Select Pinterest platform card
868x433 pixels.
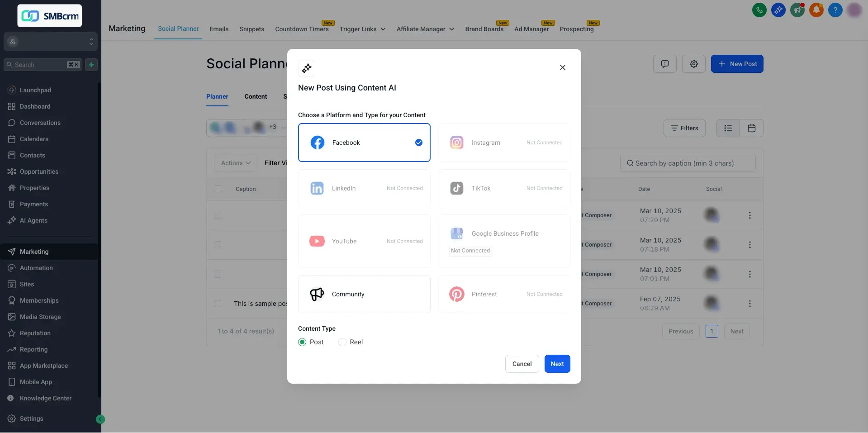pos(504,294)
